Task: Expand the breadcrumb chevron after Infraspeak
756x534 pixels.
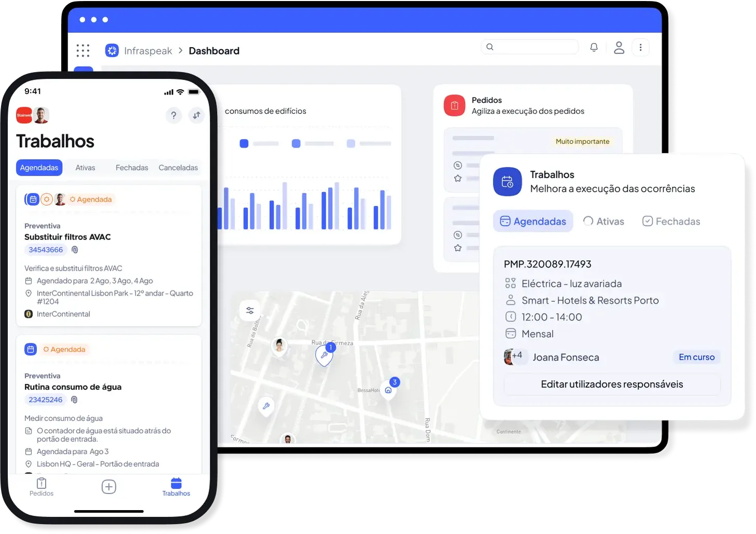Action: (180, 50)
